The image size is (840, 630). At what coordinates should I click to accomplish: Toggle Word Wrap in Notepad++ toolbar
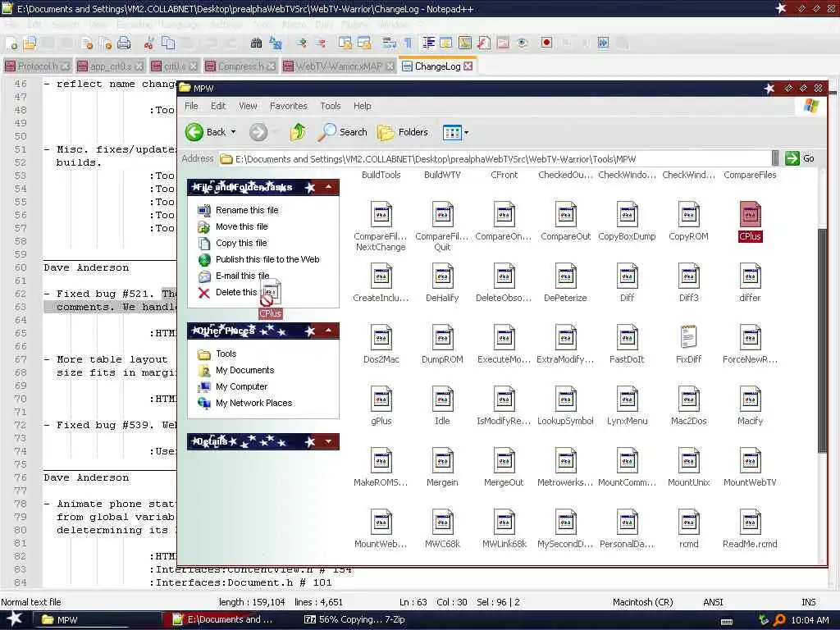(x=390, y=43)
